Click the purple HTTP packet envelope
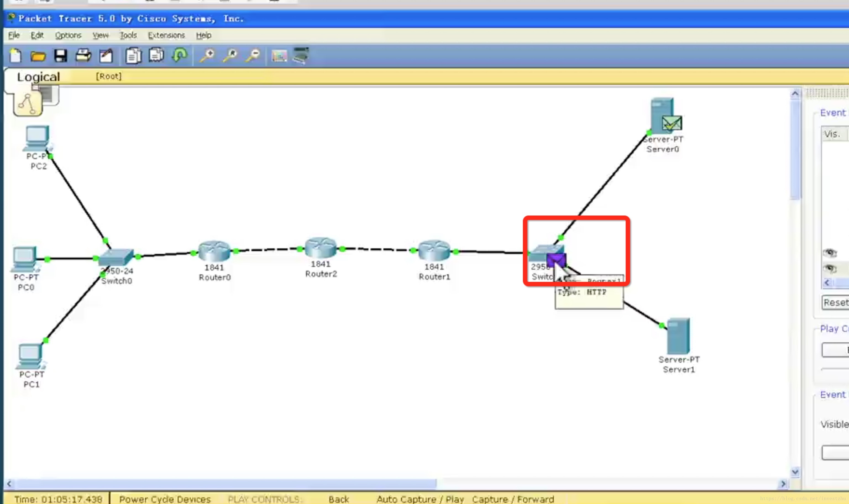 coord(556,261)
